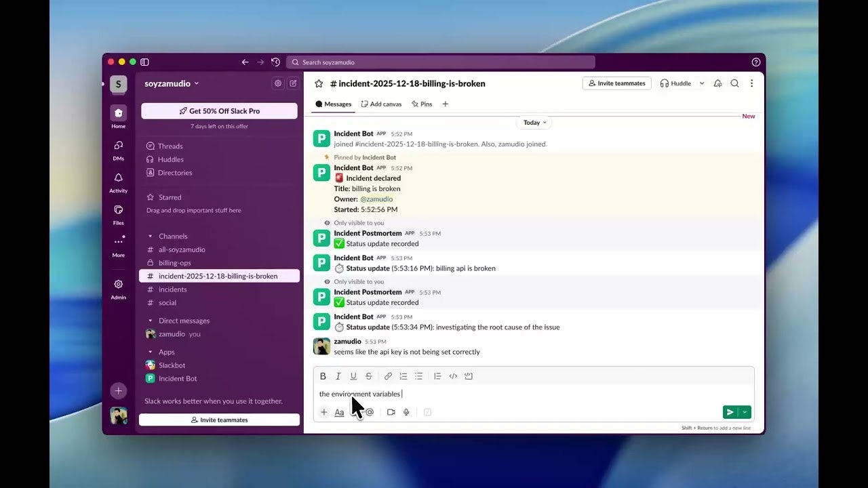The width and height of the screenshot is (868, 488).
Task: Open user profile avatar in rail
Action: [x=119, y=415]
